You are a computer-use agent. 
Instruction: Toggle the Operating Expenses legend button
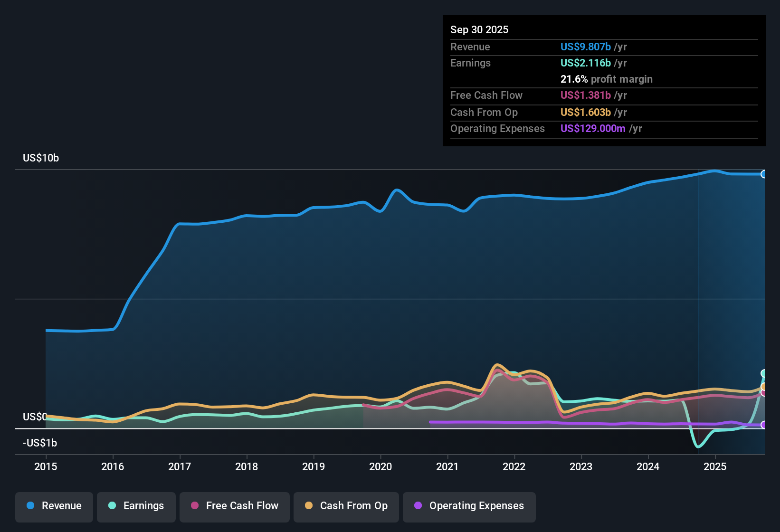(469, 507)
